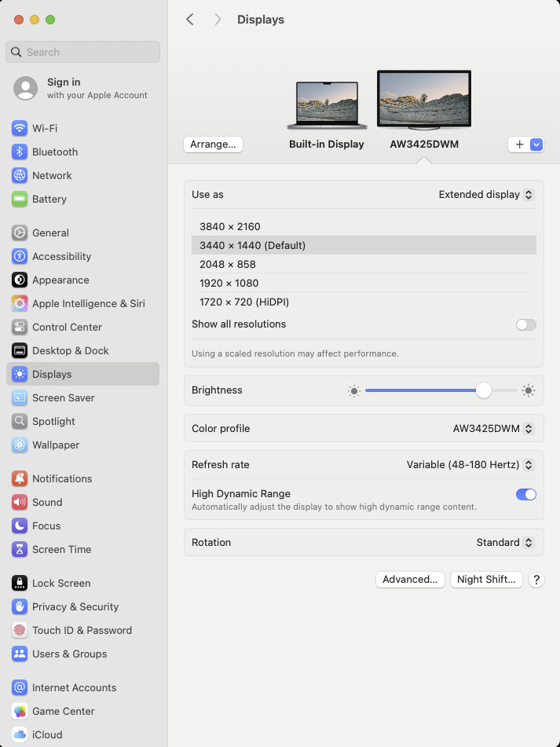Click the Apple Account avatar icon
Viewport: 560px width, 747px height.
pyautogui.click(x=26, y=88)
